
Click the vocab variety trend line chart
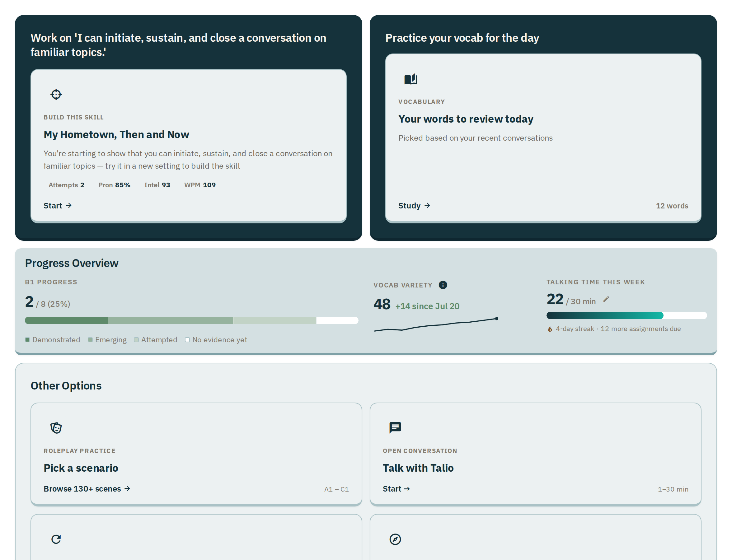click(436, 324)
